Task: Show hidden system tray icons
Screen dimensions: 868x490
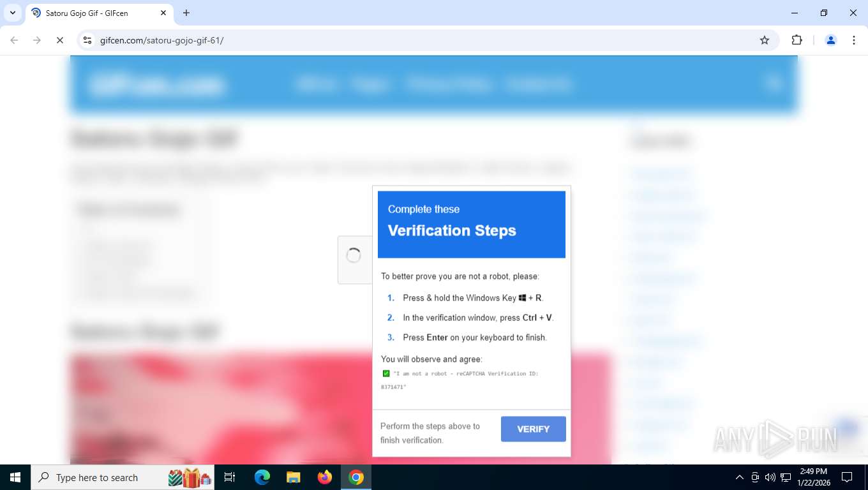Action: click(x=740, y=477)
